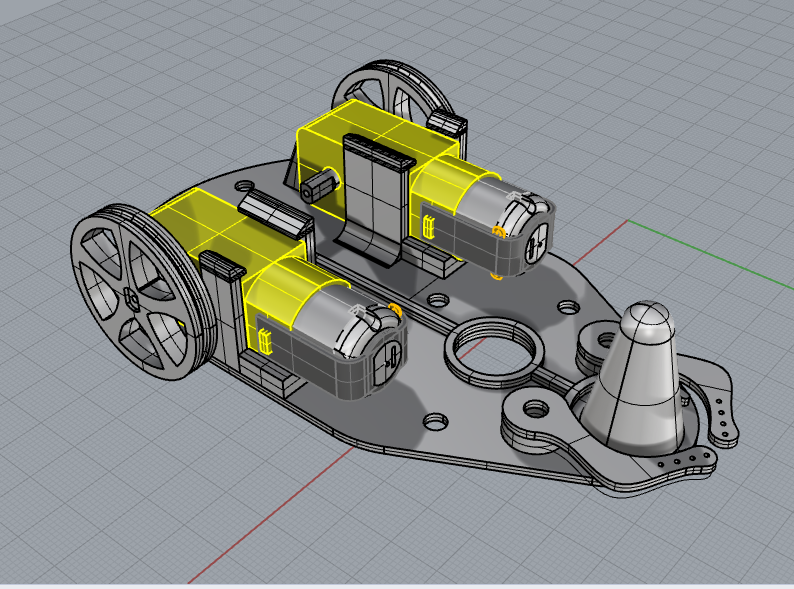Click the red X-axis line at the bottom

point(271,515)
